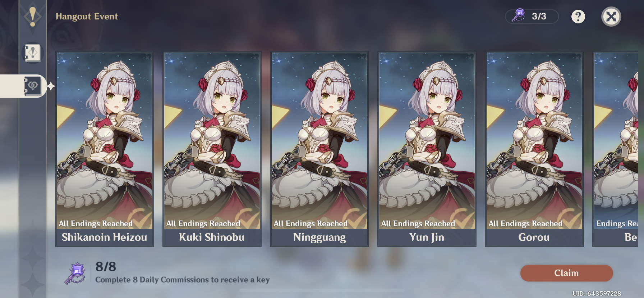Open Shikanoin Heizou hangout card
This screenshot has width=644, height=298.
tap(105, 149)
